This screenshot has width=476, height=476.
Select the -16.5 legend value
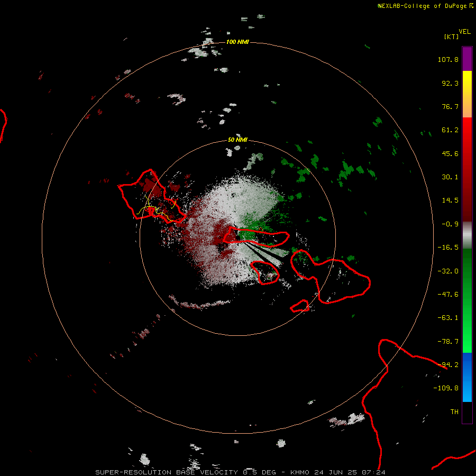point(448,248)
